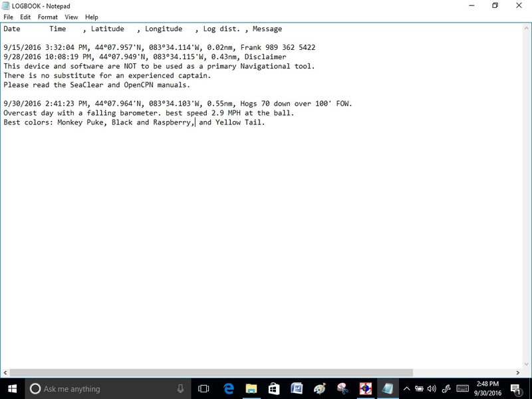Click the horizontal scrollbar right arrow
532x399 pixels.
tap(519, 372)
